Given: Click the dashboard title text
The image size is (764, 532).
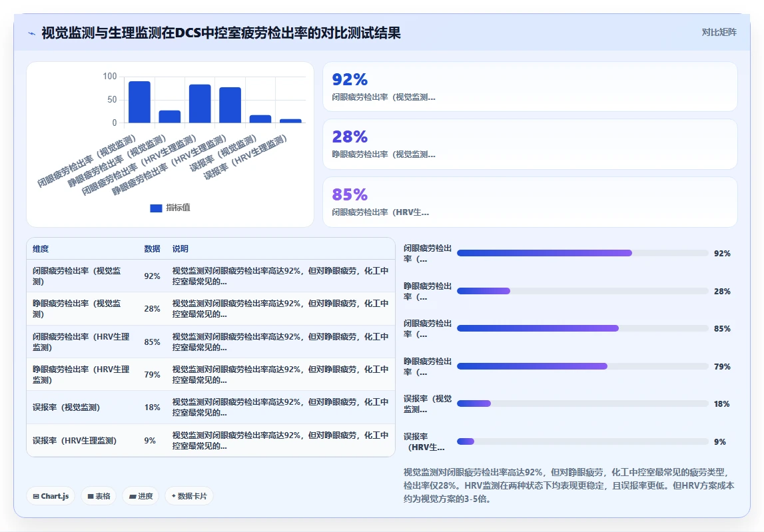Looking at the screenshot, I should [x=220, y=33].
